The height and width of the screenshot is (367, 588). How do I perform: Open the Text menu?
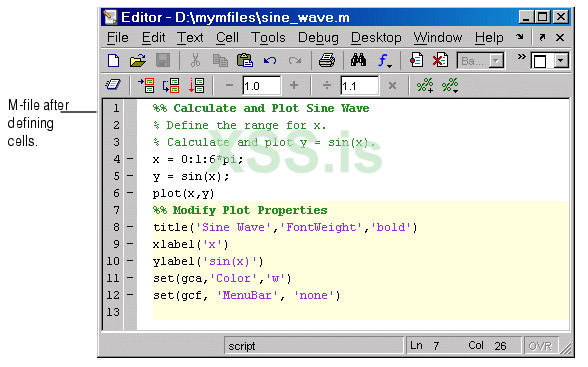[x=190, y=37]
